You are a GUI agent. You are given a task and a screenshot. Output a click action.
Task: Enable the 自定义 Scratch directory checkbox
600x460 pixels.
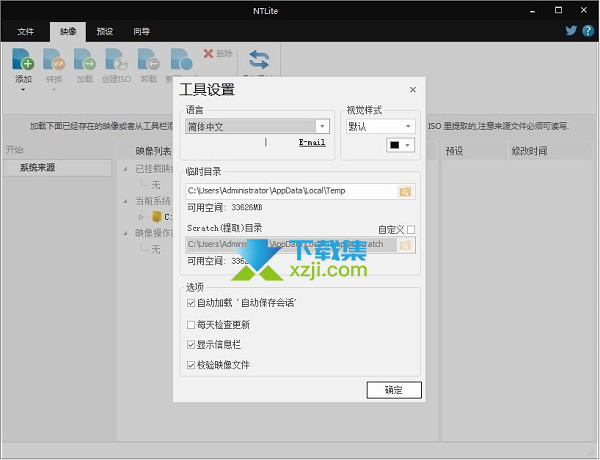411,230
